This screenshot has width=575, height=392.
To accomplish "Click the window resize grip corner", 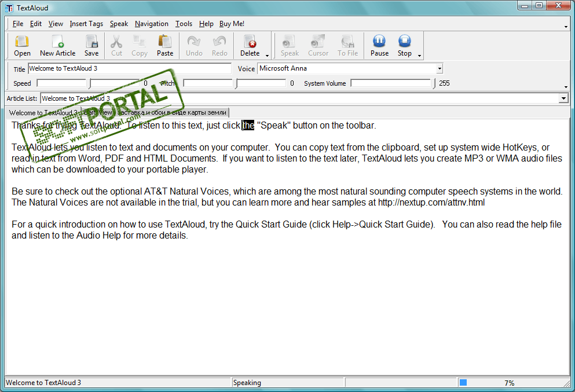I will click(567, 383).
